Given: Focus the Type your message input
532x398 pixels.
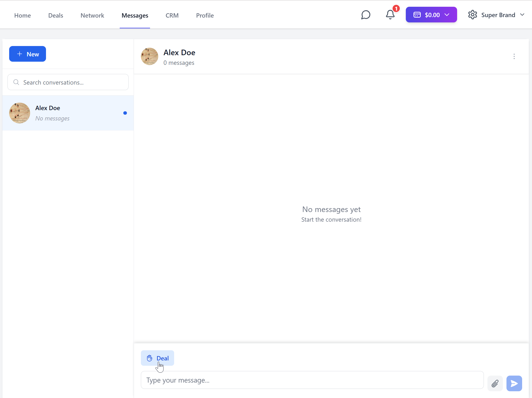Looking at the screenshot, I should click(312, 380).
